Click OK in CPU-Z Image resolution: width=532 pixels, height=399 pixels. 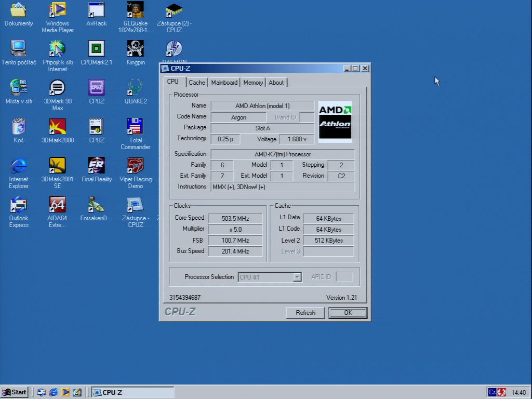point(348,312)
